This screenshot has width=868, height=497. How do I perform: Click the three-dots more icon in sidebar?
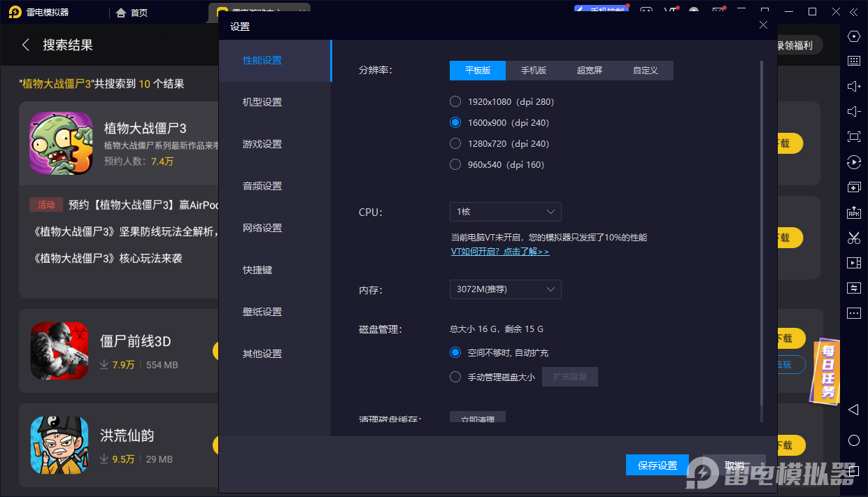pyautogui.click(x=853, y=313)
